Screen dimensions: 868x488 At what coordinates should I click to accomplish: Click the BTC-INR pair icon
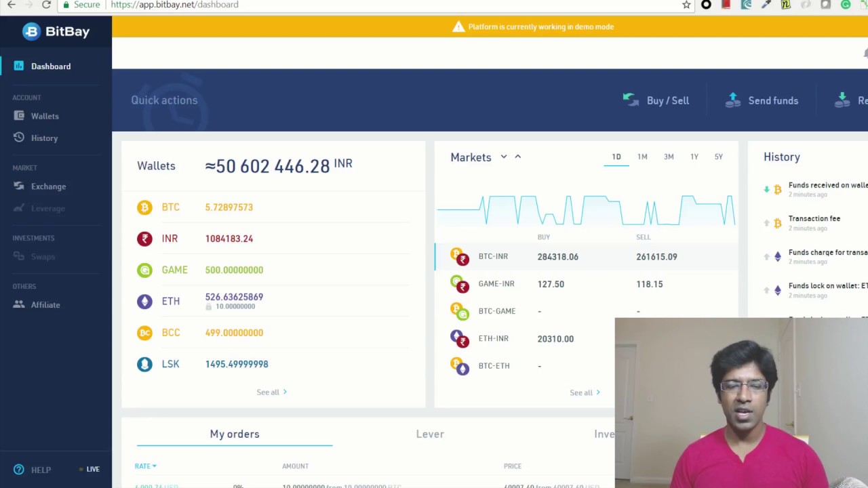460,256
